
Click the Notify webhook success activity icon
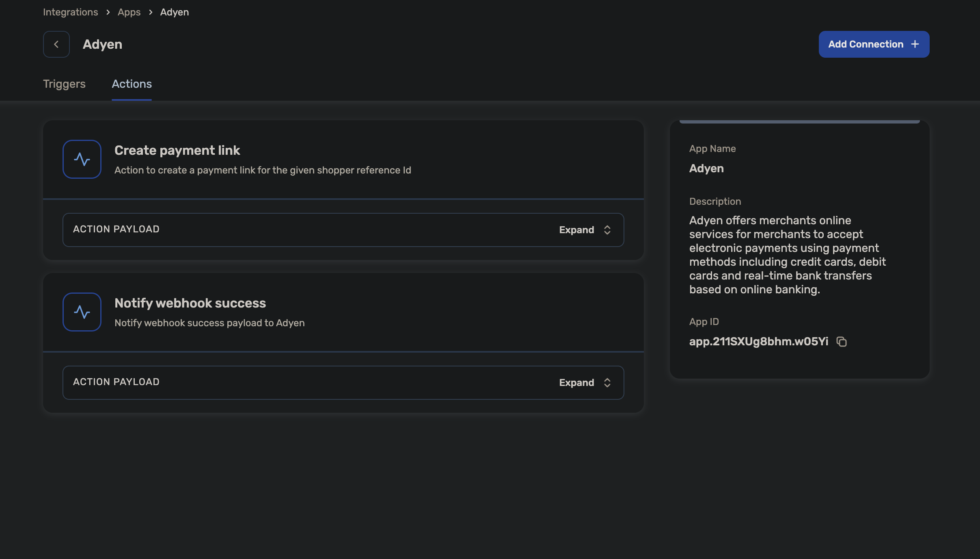[82, 312]
